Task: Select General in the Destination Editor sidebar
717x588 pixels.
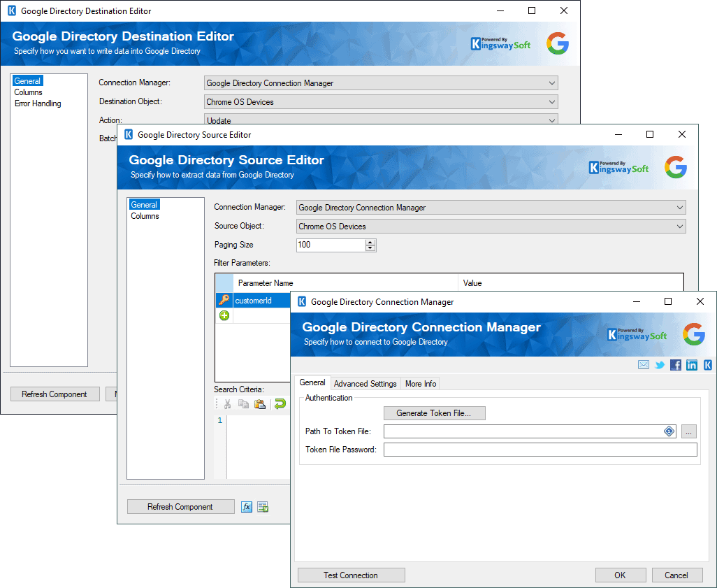Action: 27,81
